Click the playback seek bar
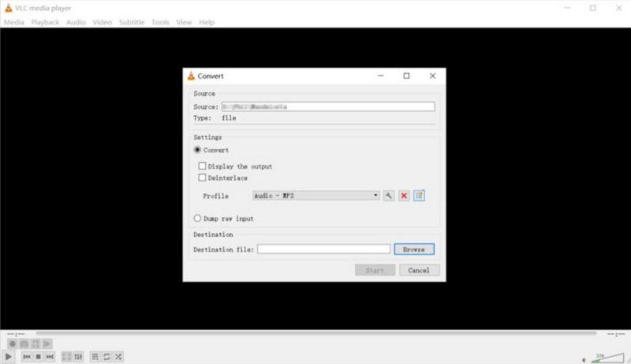Viewport: 631px width, 364px height. (x=316, y=333)
